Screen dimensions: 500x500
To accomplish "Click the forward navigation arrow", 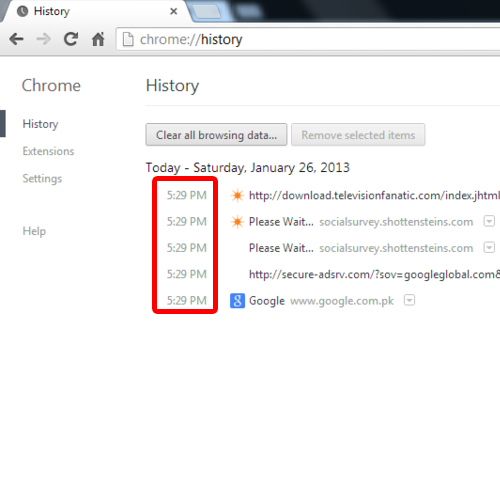I will (x=43, y=39).
